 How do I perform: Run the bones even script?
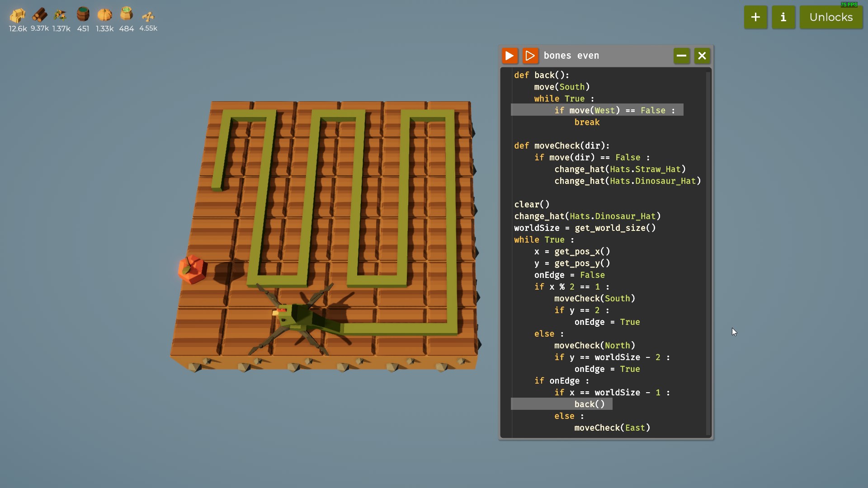pyautogui.click(x=509, y=56)
